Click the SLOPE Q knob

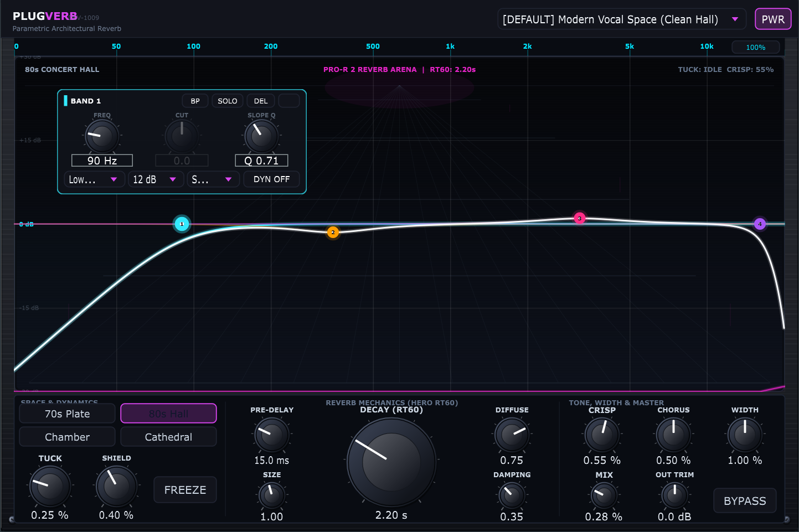(261, 136)
